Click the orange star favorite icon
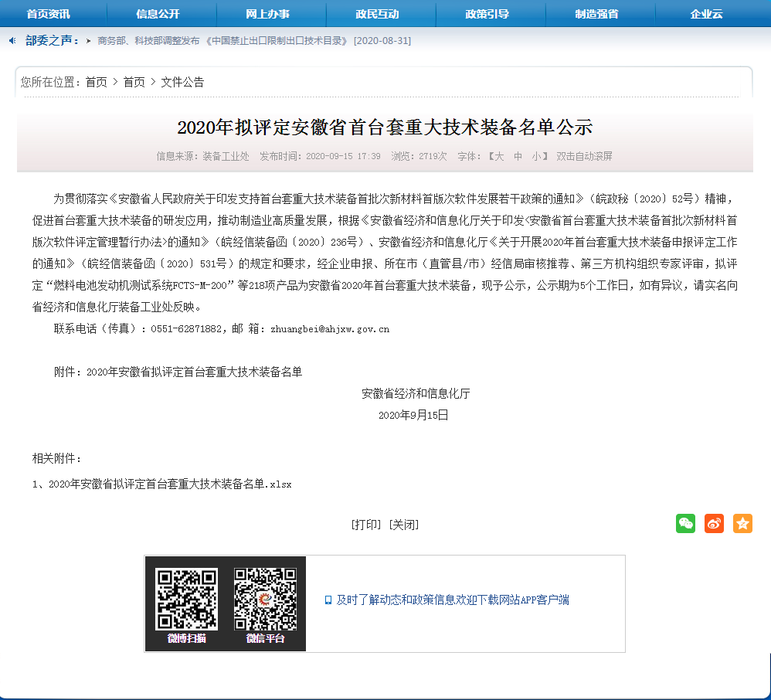Screen dimensions: 771x700 (742, 523)
